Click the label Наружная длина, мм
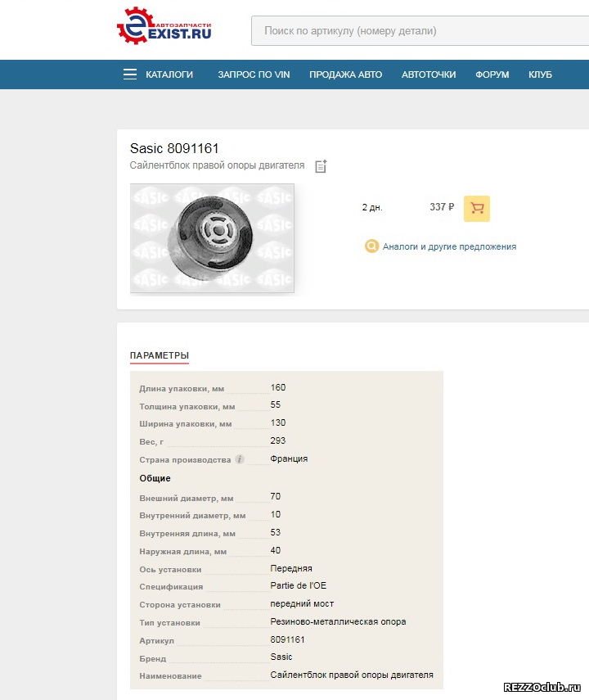 [183, 551]
